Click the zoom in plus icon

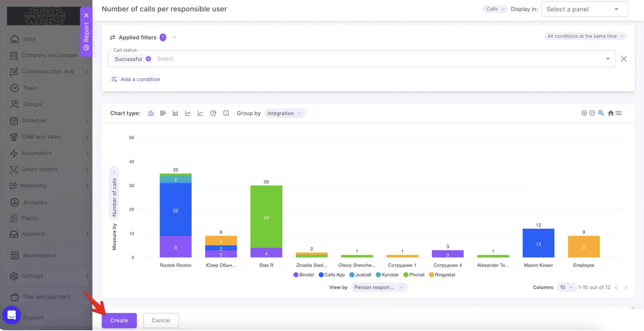584,113
